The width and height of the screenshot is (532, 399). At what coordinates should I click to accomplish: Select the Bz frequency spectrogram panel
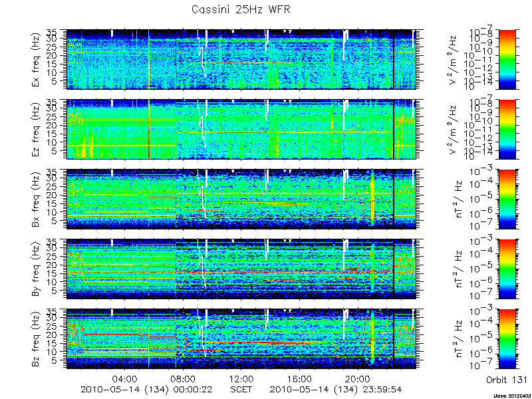coord(241,339)
